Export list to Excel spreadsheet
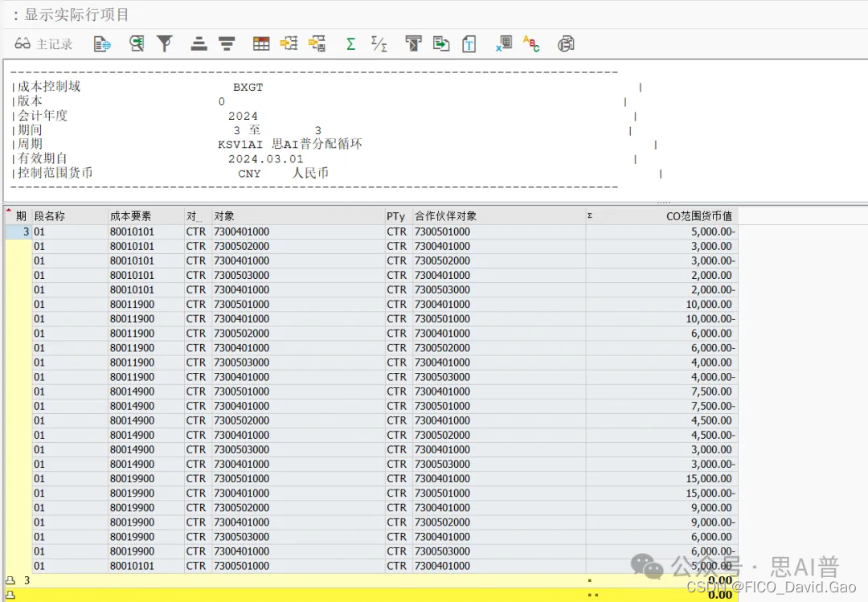This screenshot has width=868, height=602. 503,43
